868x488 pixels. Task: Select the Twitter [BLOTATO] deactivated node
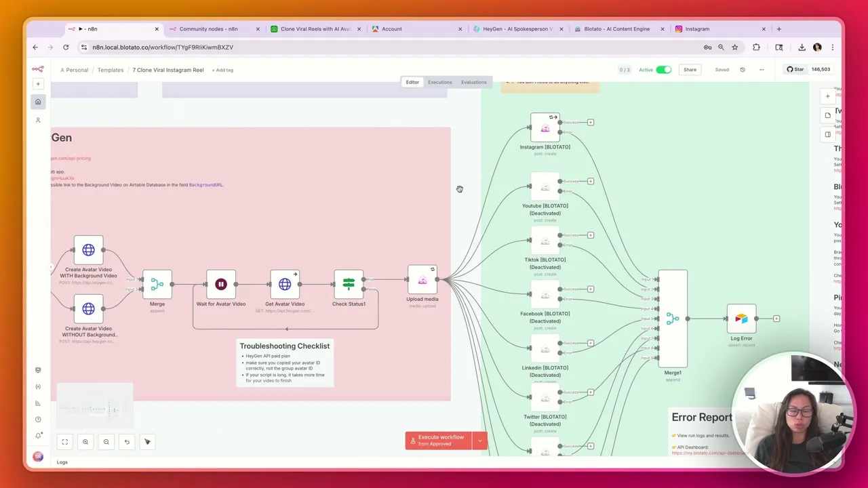coord(545,398)
